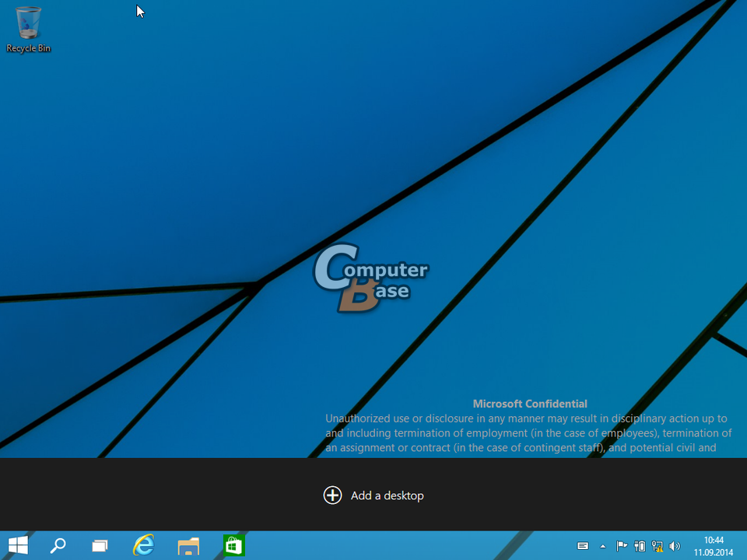Click the plus circle to add a desktop
The width and height of the screenshot is (747, 560).
pyautogui.click(x=332, y=495)
